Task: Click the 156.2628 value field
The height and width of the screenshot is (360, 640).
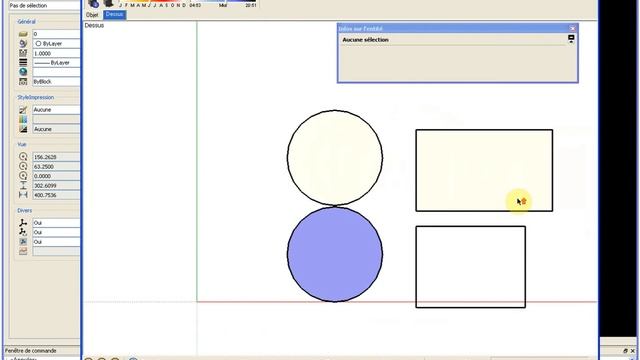Action: point(56,157)
